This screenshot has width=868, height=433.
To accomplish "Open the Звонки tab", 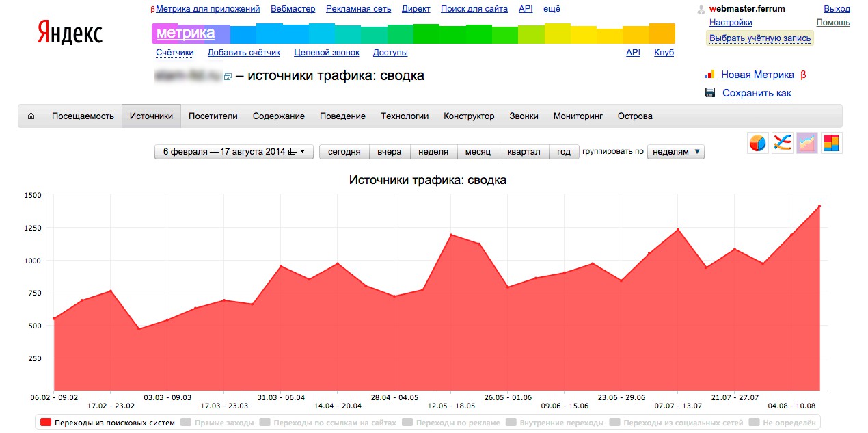I will [524, 116].
